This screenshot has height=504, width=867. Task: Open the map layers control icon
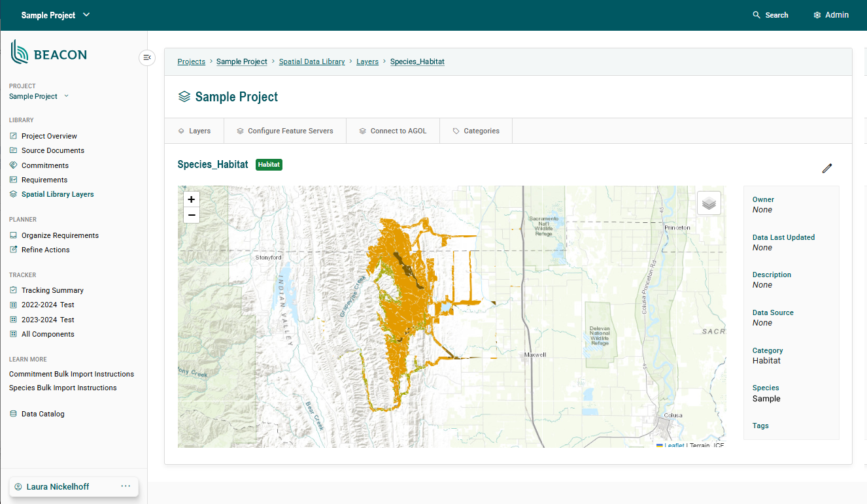[x=709, y=203]
